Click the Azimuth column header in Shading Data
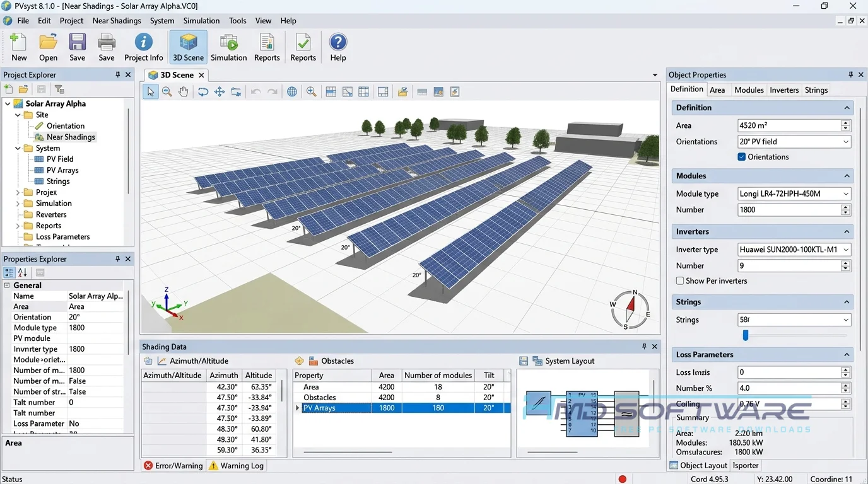This screenshot has height=484, width=868. click(x=224, y=376)
